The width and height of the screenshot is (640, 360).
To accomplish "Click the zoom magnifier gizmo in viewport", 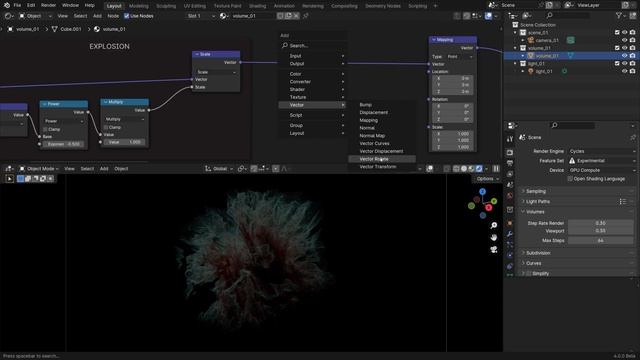I will point(494,225).
